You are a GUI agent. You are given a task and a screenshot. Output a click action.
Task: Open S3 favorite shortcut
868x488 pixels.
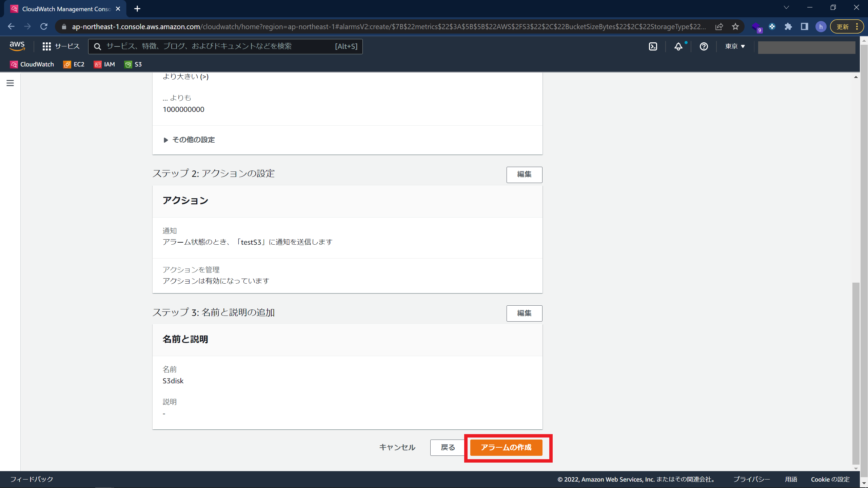pos(133,64)
